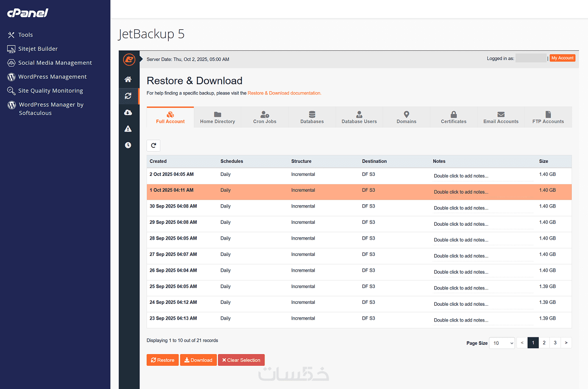Viewport: 588px width, 389px height.
Task: Open Restore & Download documentation link
Action: (x=284, y=93)
